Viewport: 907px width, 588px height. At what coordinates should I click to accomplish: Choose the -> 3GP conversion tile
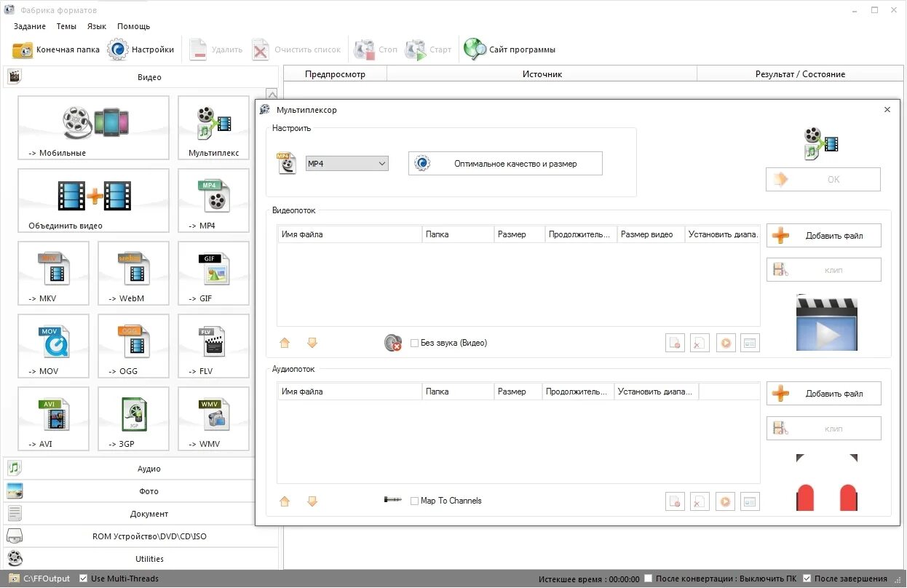[133, 419]
